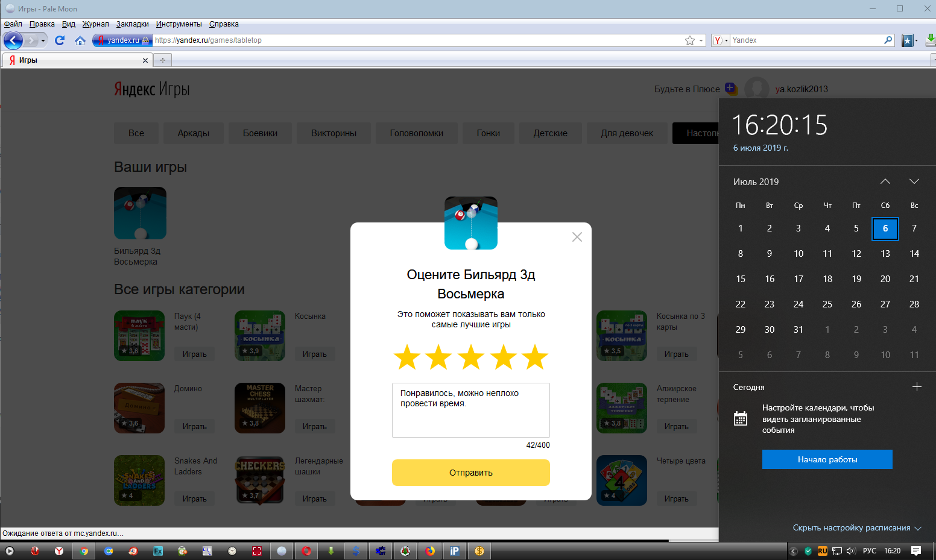The height and width of the screenshot is (560, 936).
Task: Select the second rating star
Action: [x=438, y=357]
